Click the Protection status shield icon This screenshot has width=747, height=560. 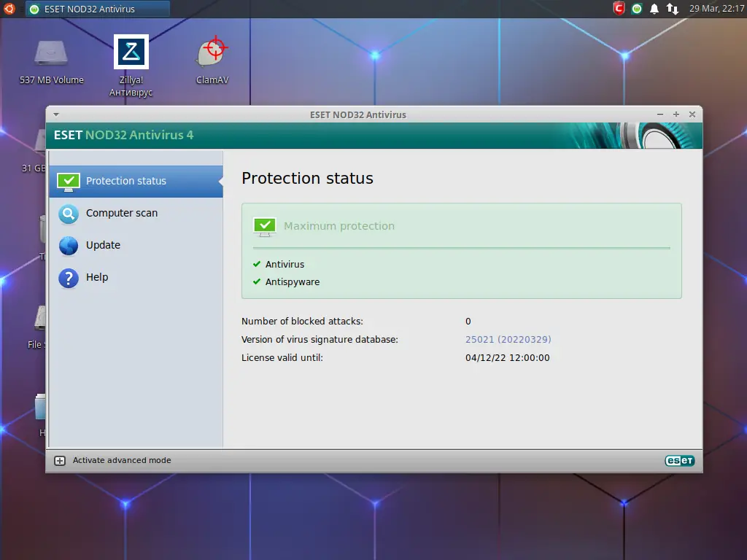pos(68,181)
